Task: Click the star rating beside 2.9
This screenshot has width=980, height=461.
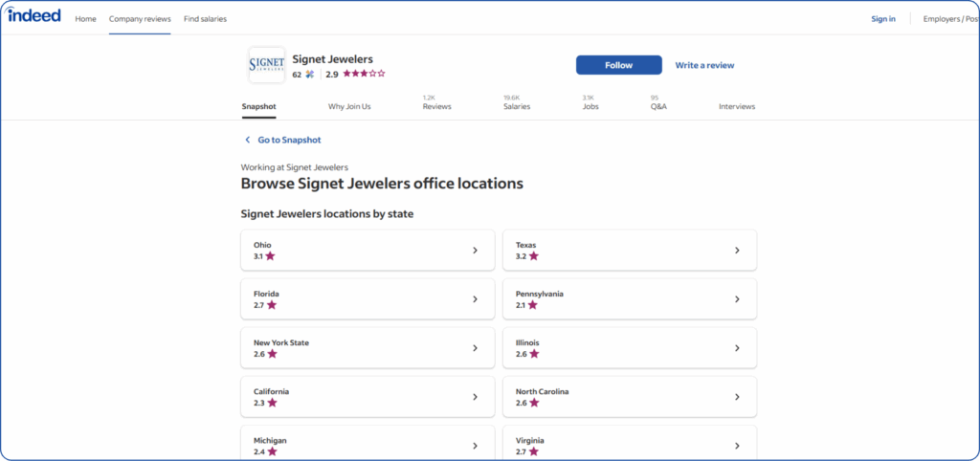Action: [x=364, y=74]
